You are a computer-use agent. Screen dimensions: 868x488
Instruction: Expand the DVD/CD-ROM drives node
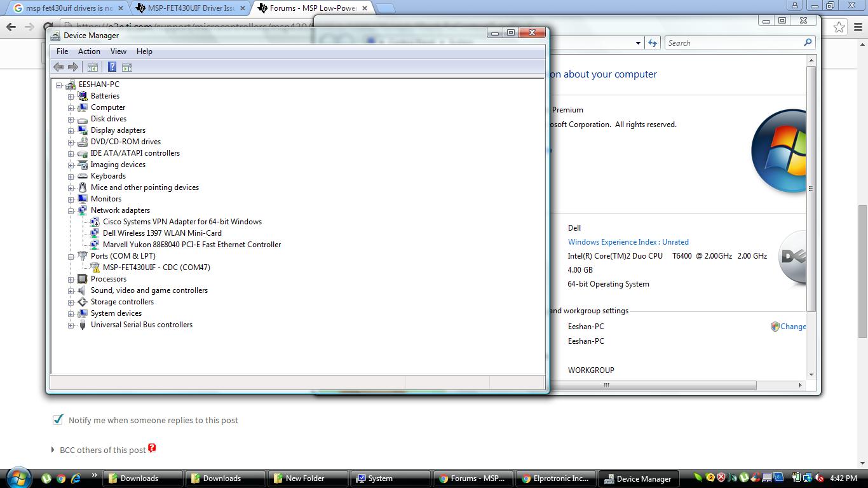pos(71,142)
